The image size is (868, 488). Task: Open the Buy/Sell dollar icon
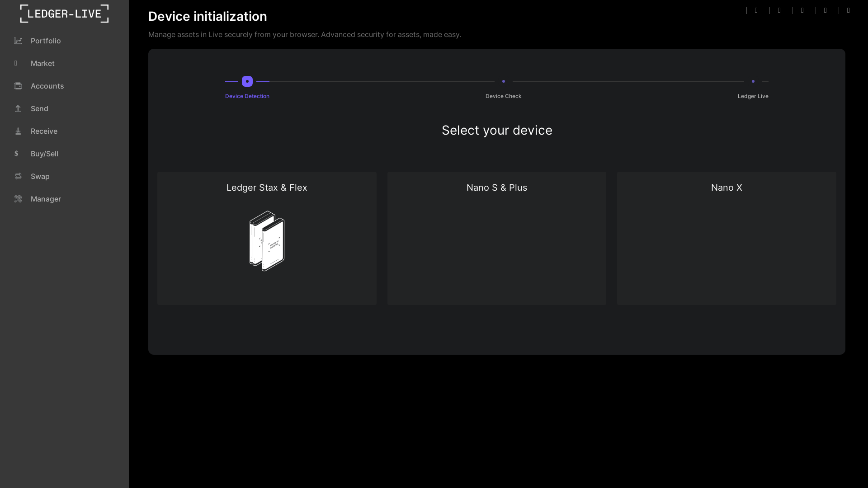[16, 154]
